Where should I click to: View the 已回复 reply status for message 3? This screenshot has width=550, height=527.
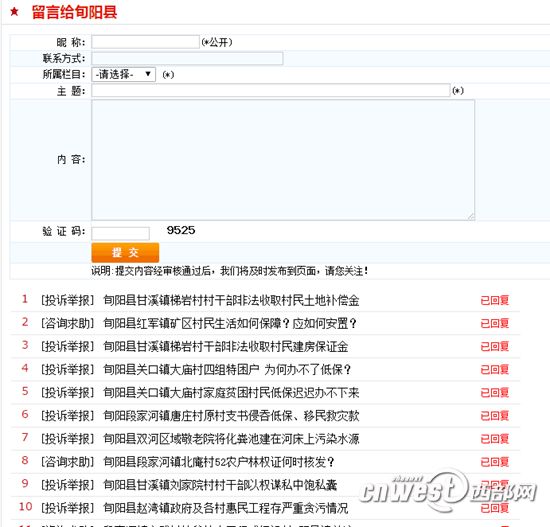pos(495,346)
